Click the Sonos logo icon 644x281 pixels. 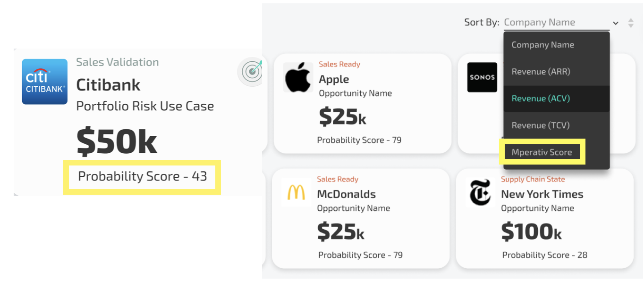tap(482, 77)
